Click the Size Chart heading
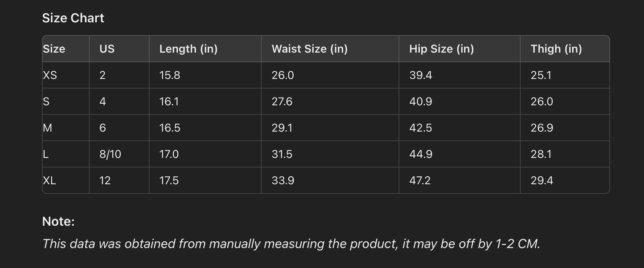The height and width of the screenshot is (268, 644). tap(73, 18)
